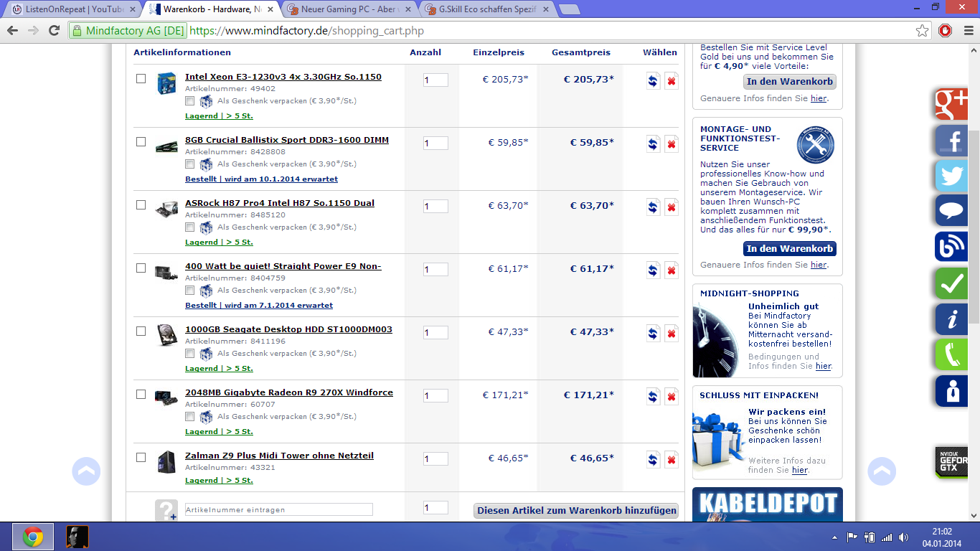Add Service Level Gold via In den Warenkorb

[790, 82]
